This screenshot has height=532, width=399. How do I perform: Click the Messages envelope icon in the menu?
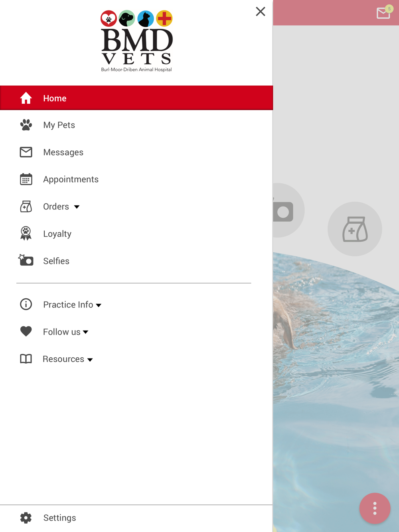[x=26, y=152]
